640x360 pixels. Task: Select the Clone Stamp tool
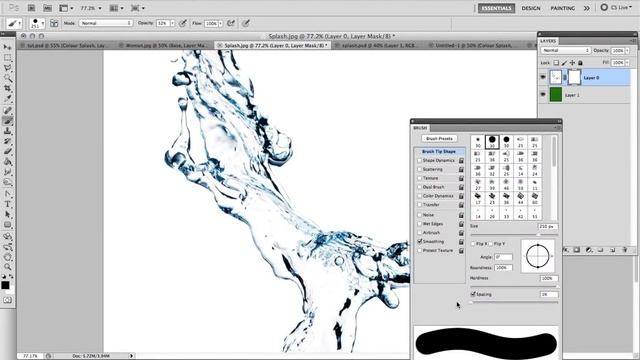(x=7, y=131)
